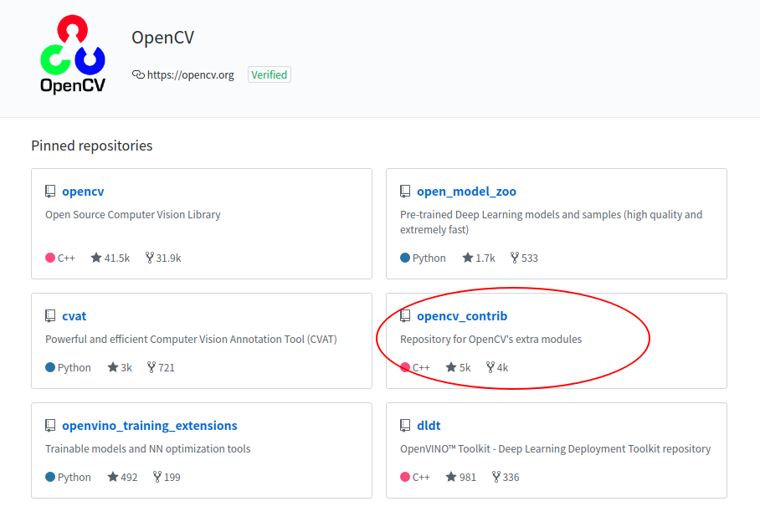Click the 5k stars on opencv_contrib

pyautogui.click(x=458, y=367)
